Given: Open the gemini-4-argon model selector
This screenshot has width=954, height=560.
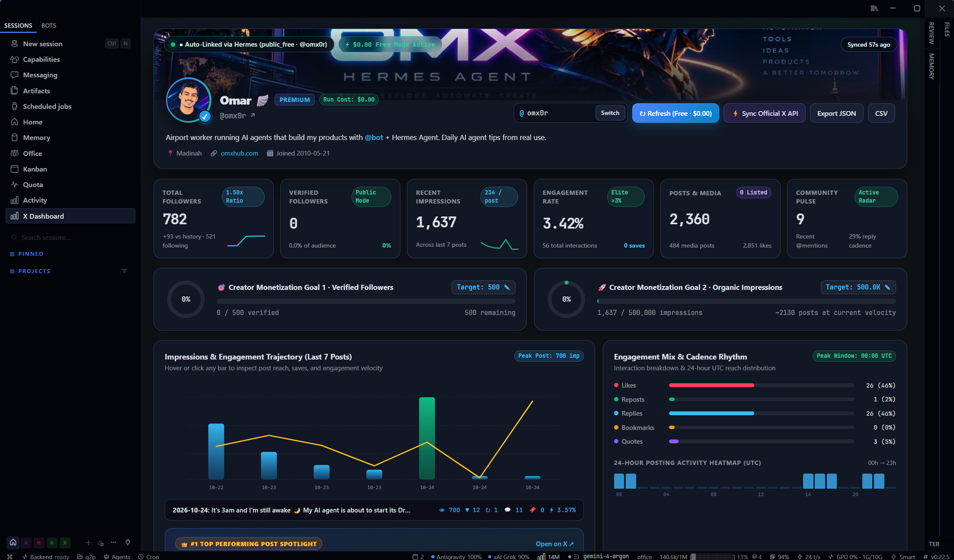Looking at the screenshot, I should coord(606,557).
